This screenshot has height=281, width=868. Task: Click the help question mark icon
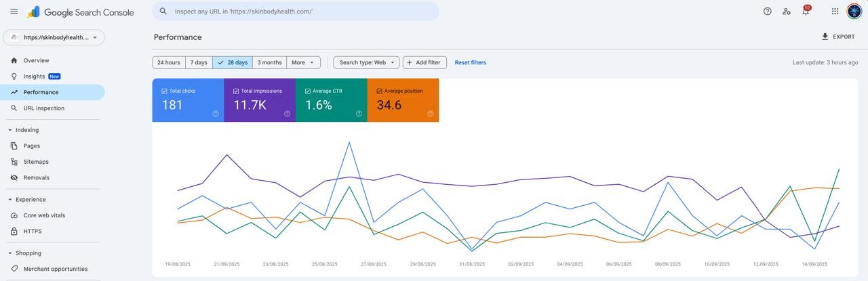767,12
